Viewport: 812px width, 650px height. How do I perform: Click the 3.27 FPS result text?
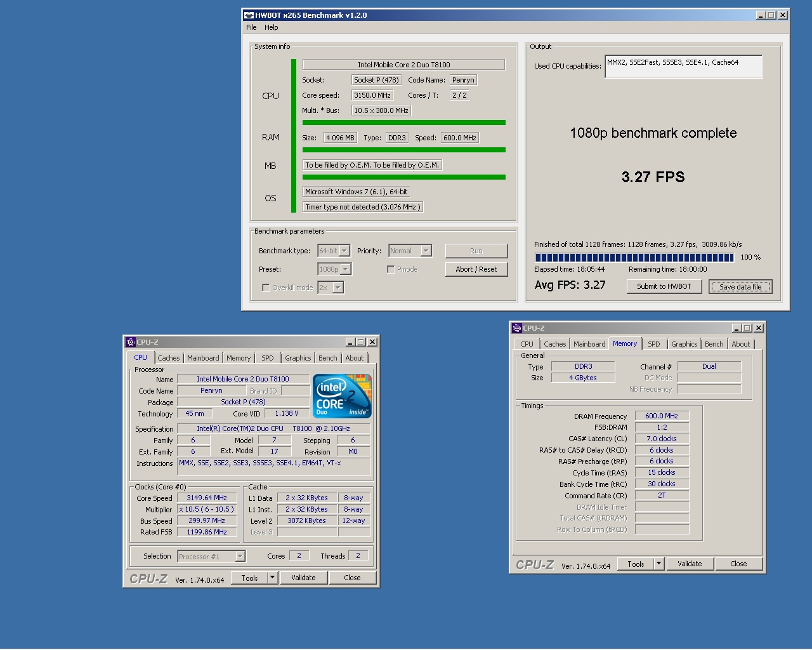point(653,177)
